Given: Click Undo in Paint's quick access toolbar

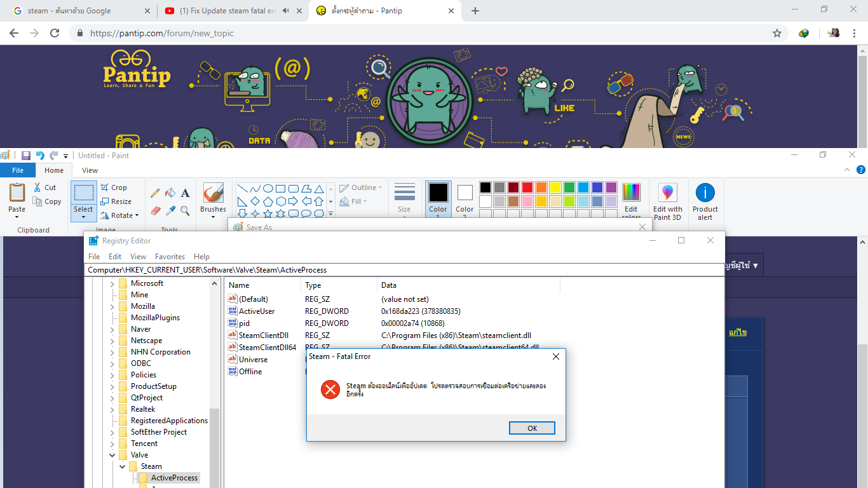Looking at the screenshot, I should 40,155.
